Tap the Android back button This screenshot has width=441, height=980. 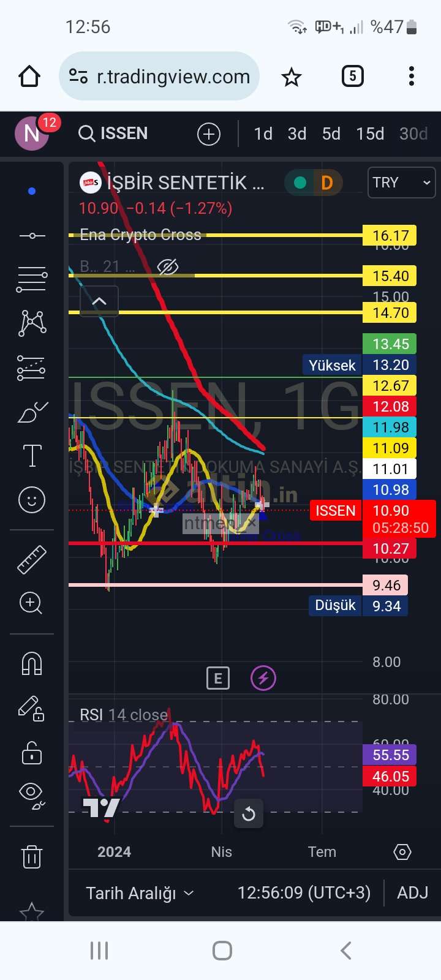346,951
